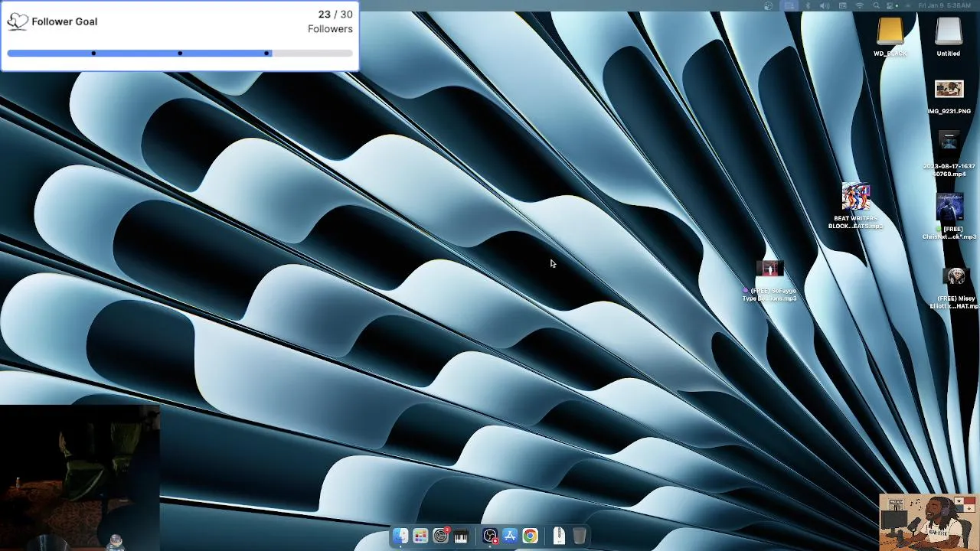Click the webcam overlay in bottom-left corner

[80, 478]
